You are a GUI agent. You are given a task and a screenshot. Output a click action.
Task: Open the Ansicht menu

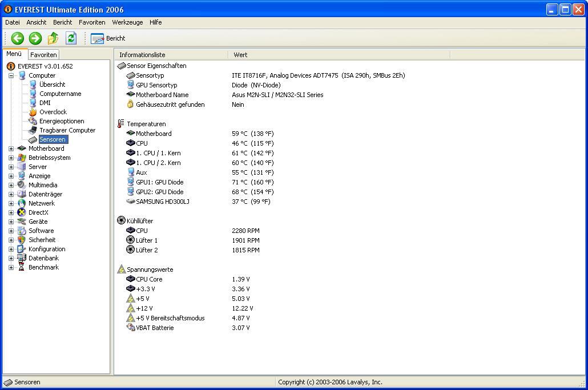(x=37, y=22)
